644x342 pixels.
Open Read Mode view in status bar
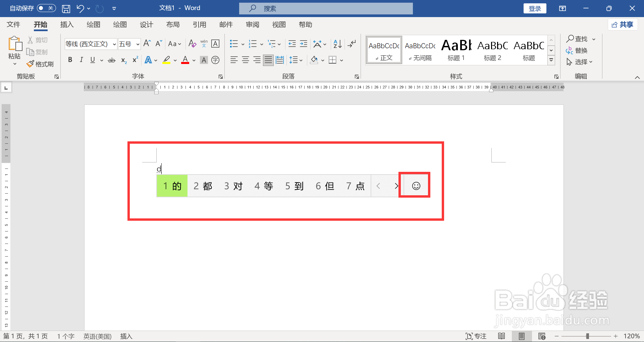click(x=501, y=336)
